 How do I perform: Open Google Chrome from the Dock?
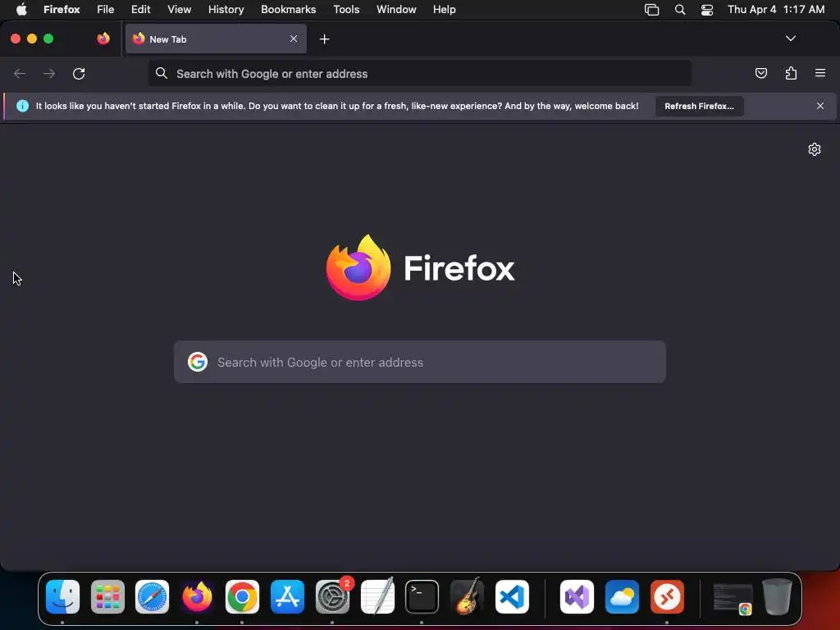pyautogui.click(x=242, y=596)
